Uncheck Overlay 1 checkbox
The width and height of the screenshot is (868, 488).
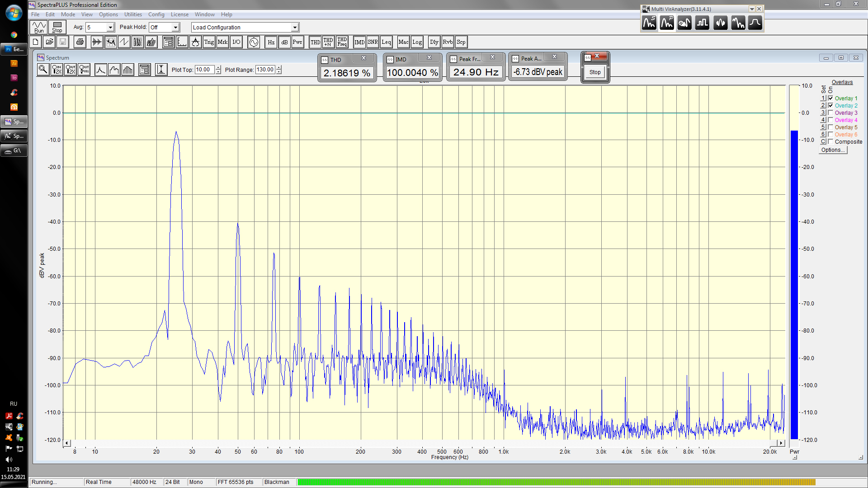click(x=830, y=98)
